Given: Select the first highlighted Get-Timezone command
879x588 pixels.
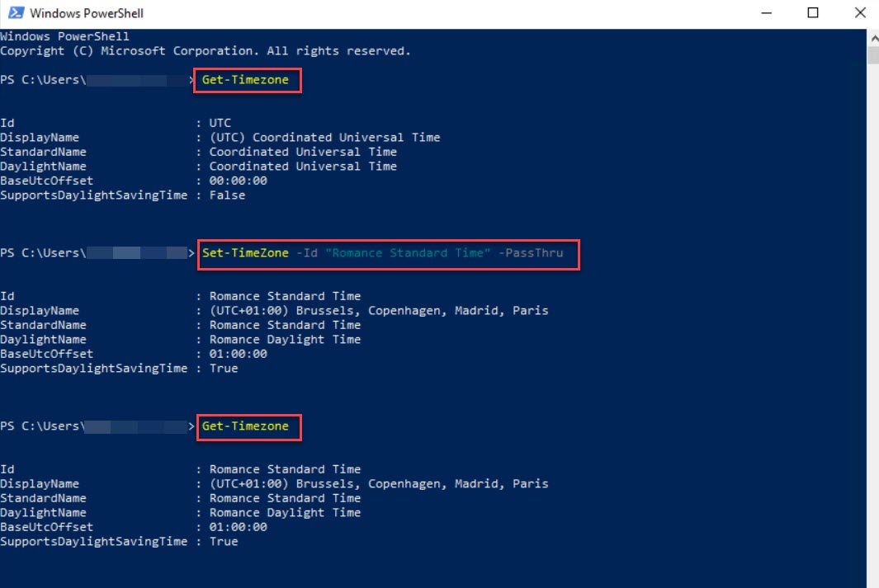Looking at the screenshot, I should coord(246,80).
